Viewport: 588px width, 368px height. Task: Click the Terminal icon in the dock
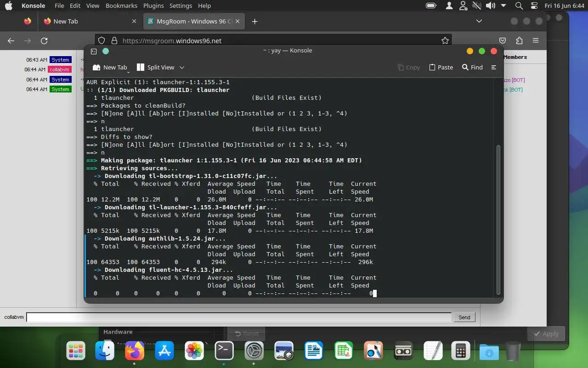pos(224,351)
